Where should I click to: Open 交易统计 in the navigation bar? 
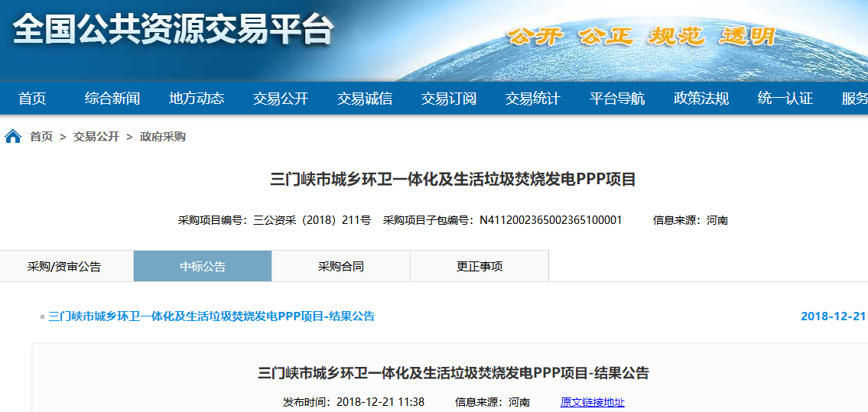coord(533,99)
